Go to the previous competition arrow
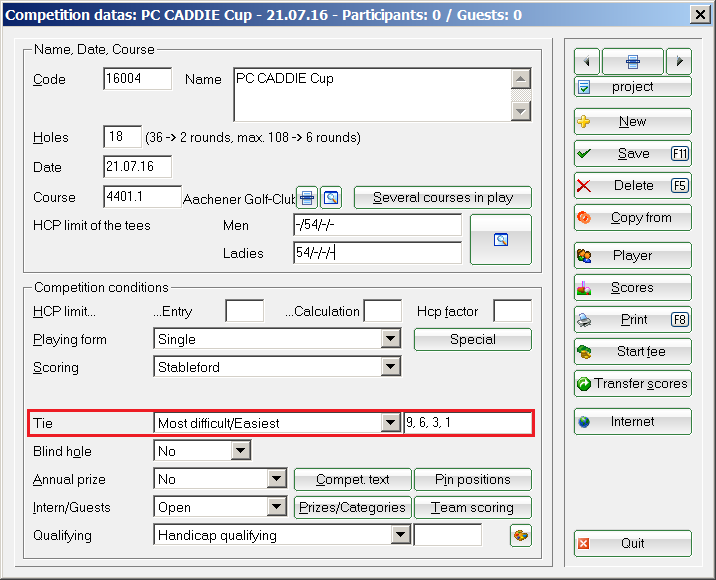The height and width of the screenshot is (580, 716). pos(586,61)
